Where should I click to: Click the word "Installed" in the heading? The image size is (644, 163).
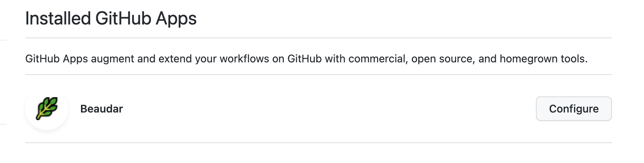coord(58,18)
